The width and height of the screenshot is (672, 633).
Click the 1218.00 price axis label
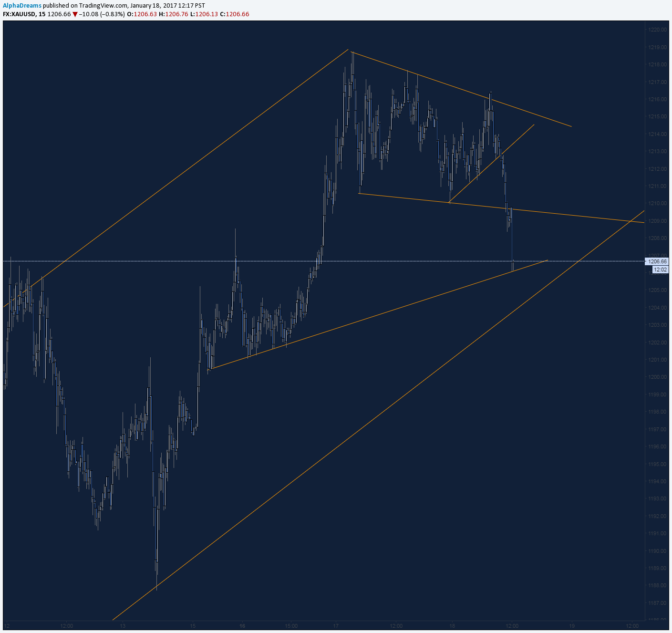tap(658, 64)
